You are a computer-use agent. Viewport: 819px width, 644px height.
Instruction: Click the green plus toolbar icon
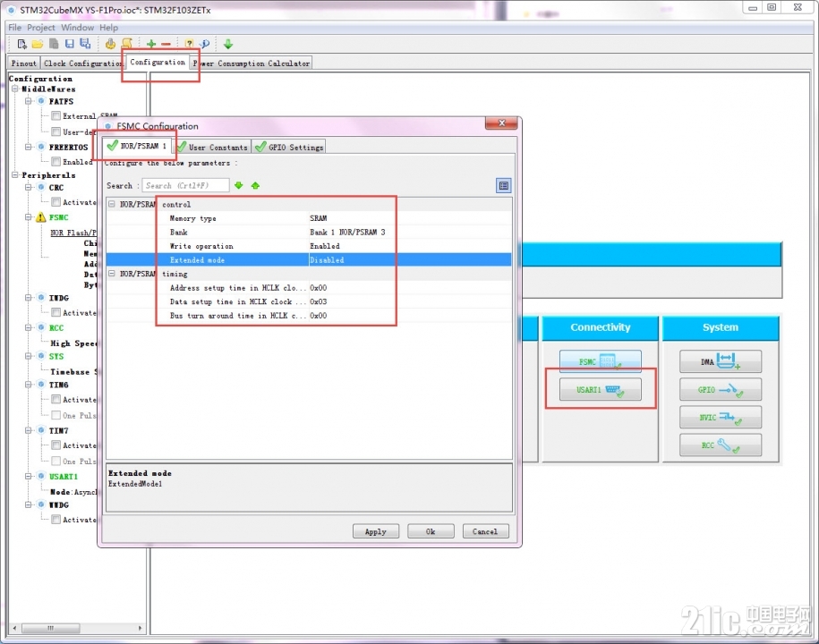(151, 45)
